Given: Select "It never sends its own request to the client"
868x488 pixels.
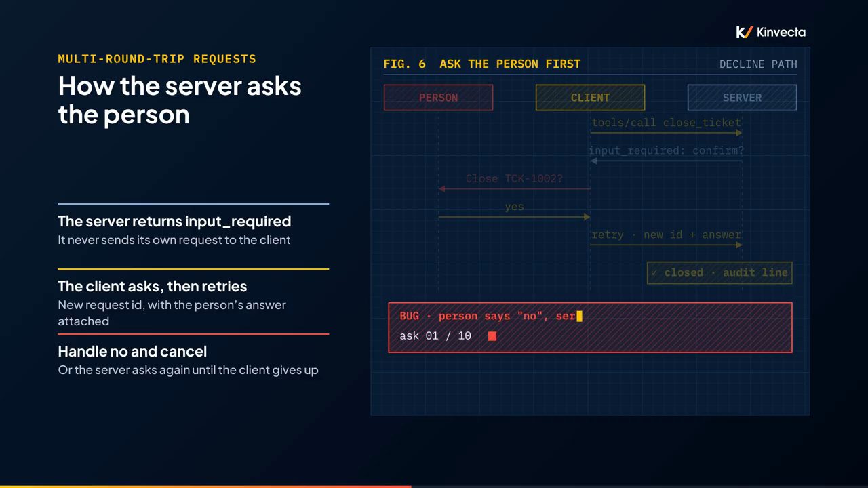Looking at the screenshot, I should click(x=174, y=240).
